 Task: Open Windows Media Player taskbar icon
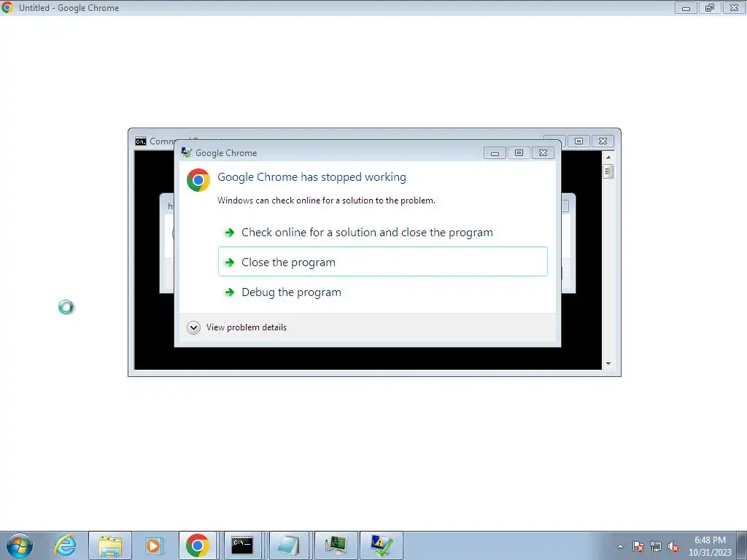(153, 545)
